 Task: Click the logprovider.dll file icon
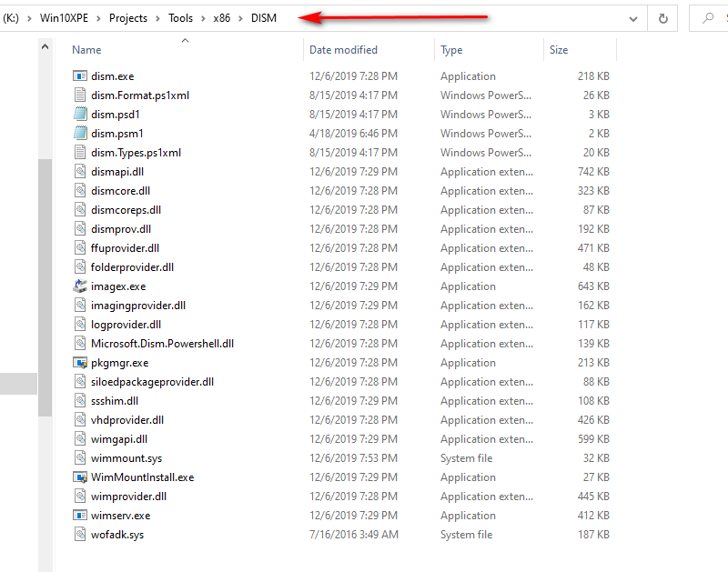tap(80, 325)
